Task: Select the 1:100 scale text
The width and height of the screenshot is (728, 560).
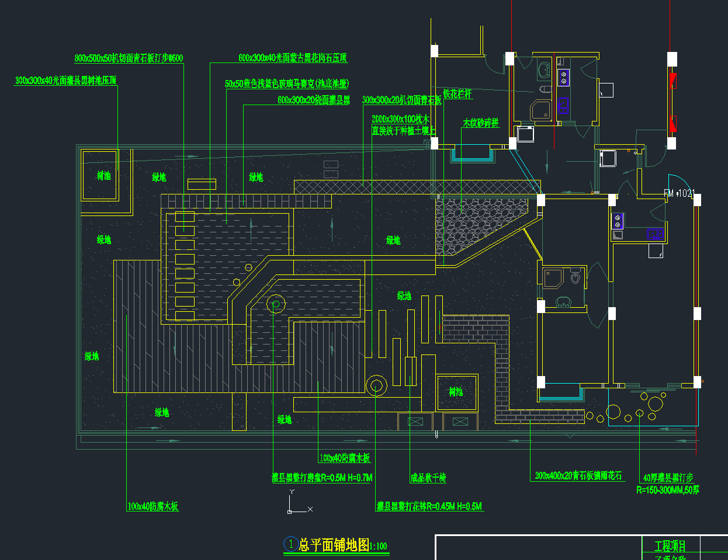Action: [x=379, y=547]
